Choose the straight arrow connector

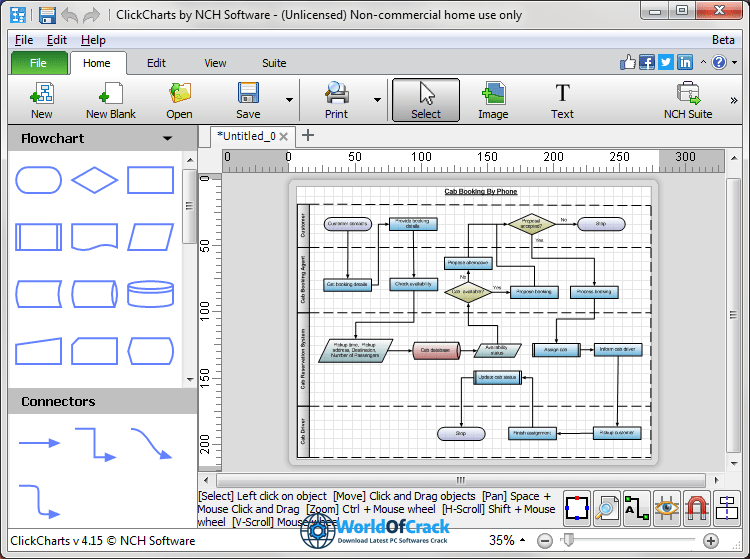[39, 443]
